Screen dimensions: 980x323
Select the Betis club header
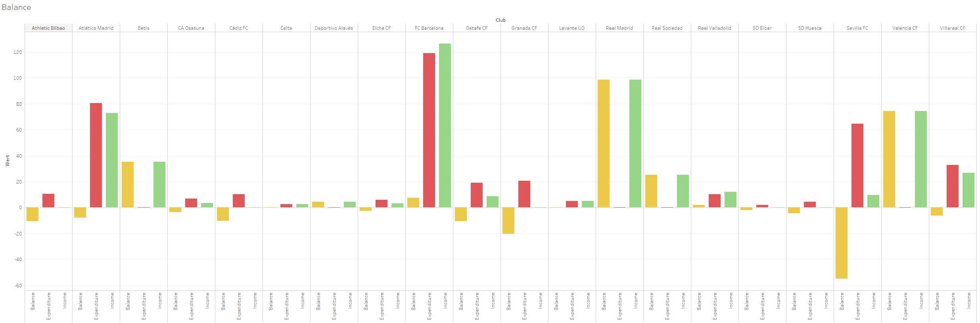144,28
